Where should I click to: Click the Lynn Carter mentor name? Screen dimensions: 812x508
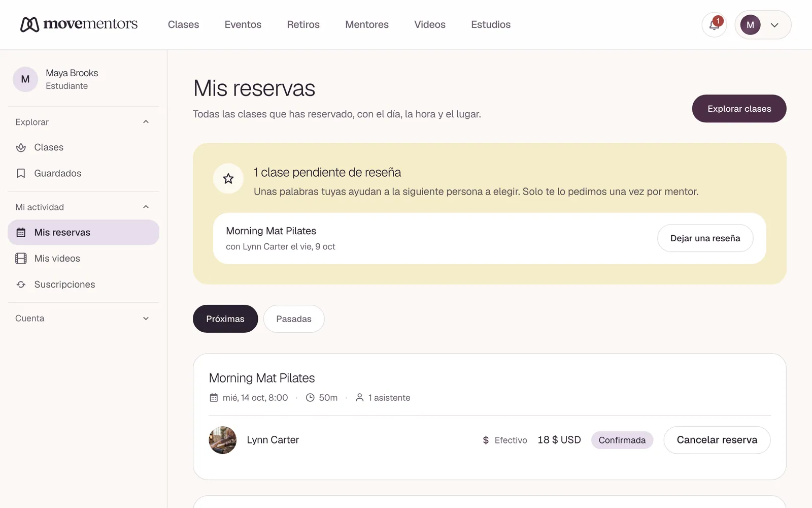point(273,440)
